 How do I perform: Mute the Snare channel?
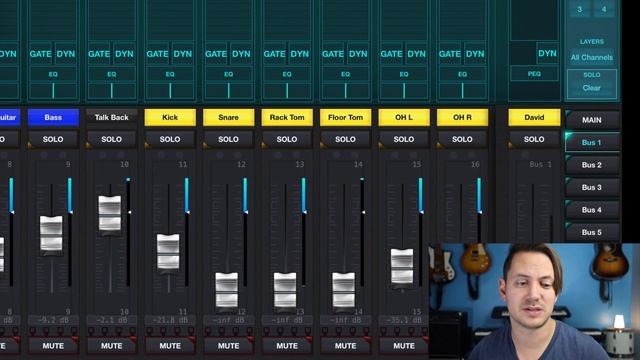(x=229, y=346)
